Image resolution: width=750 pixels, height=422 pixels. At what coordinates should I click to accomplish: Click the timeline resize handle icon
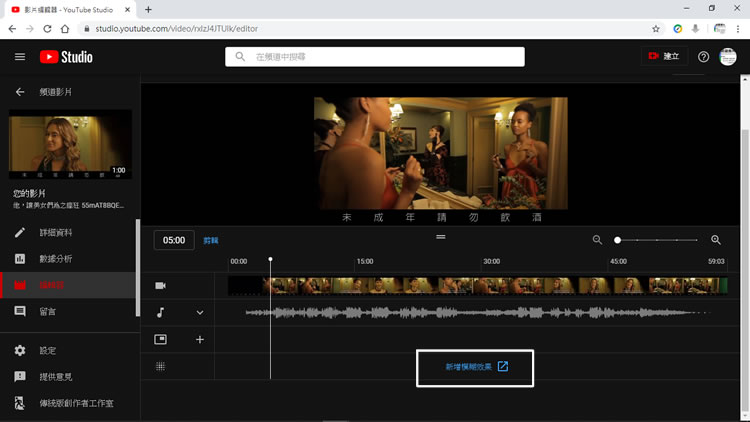[x=441, y=237]
